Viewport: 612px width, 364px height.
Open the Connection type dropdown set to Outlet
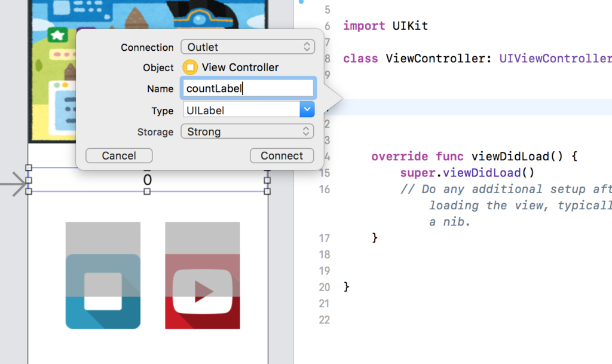point(247,47)
